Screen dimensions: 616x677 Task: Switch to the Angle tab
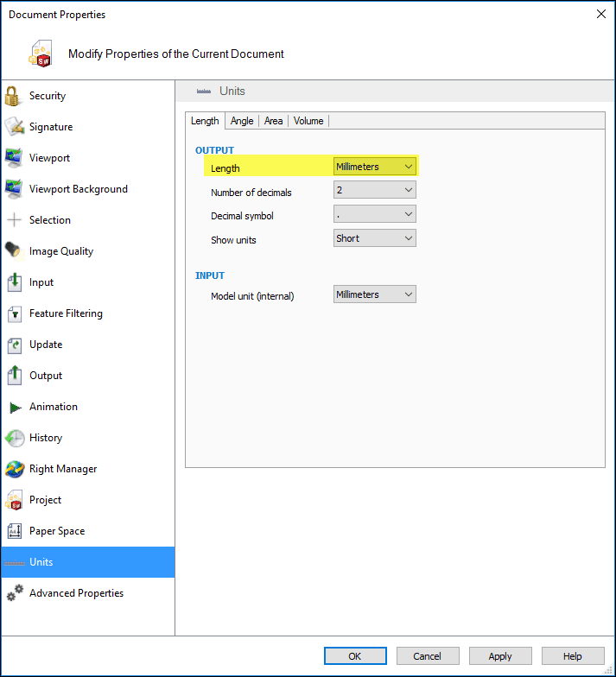pyautogui.click(x=242, y=121)
